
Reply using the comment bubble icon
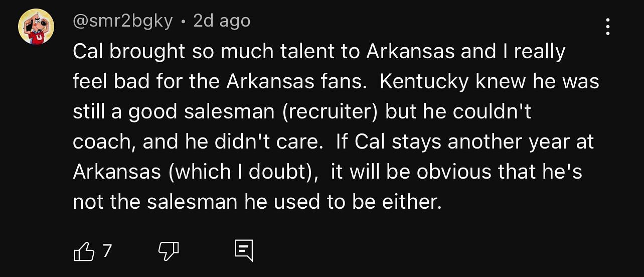(244, 250)
